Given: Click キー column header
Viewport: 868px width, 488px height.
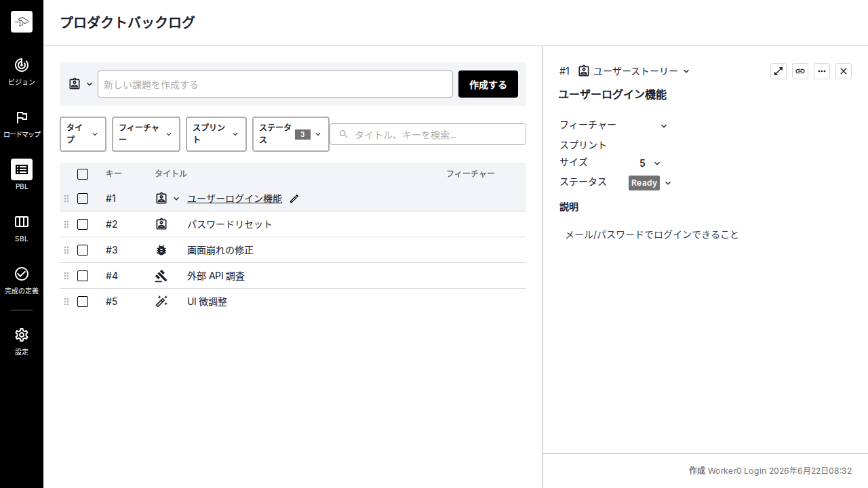Looking at the screenshot, I should [114, 174].
